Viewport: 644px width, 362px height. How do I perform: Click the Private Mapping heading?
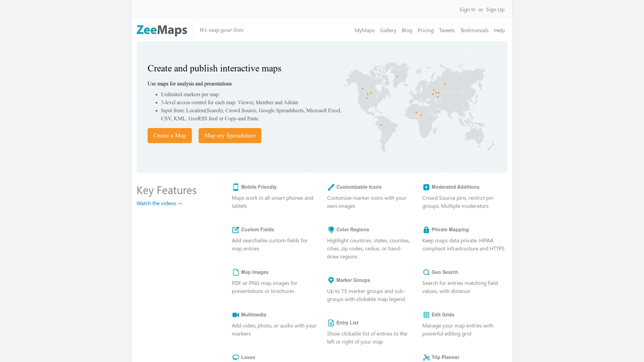point(450,230)
